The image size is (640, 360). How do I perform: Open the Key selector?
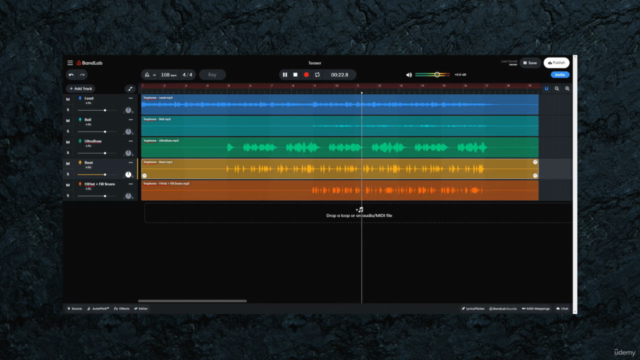[x=212, y=75]
